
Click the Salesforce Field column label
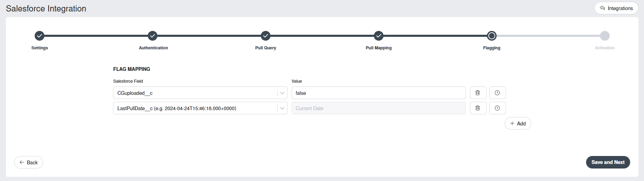click(x=128, y=81)
